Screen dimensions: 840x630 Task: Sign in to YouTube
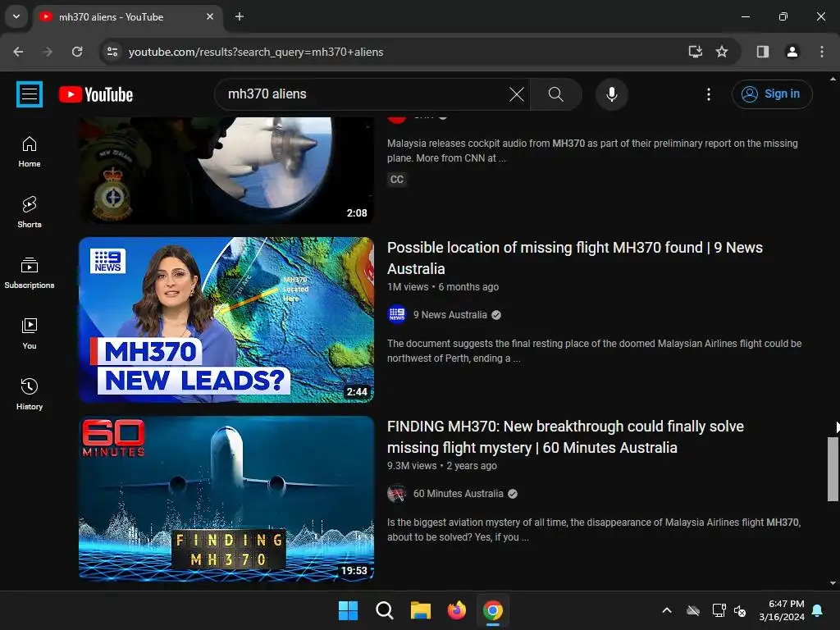pyautogui.click(x=772, y=94)
